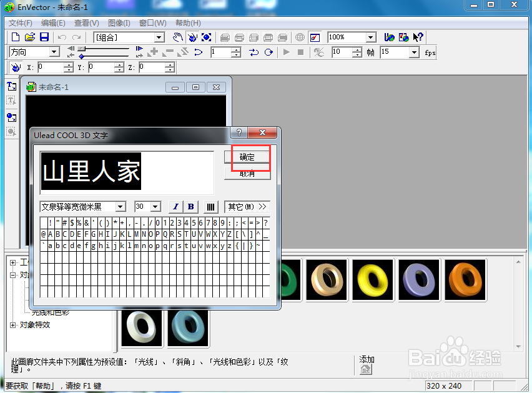The width and height of the screenshot is (532, 393).
Task: Click the rotate icon beside X coordinate
Action: coord(16,67)
